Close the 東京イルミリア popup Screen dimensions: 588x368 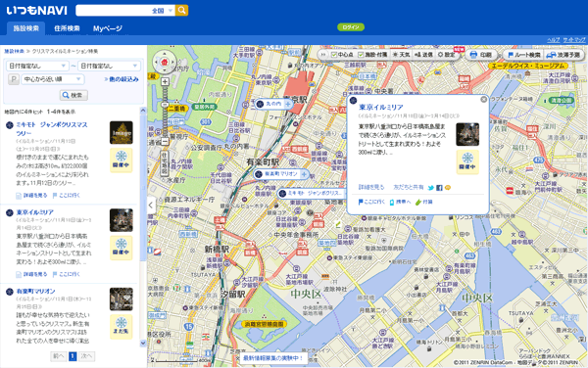[484, 99]
